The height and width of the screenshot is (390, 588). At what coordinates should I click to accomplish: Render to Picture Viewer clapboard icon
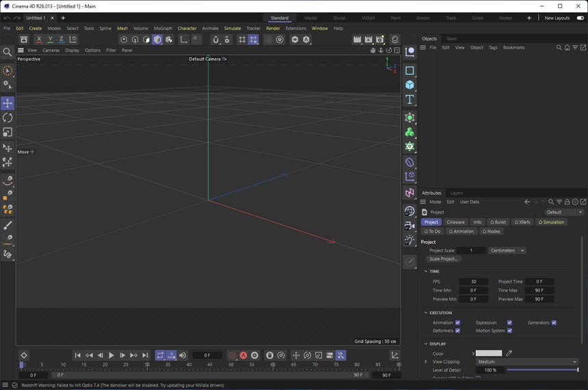pyautogui.click(x=369, y=40)
